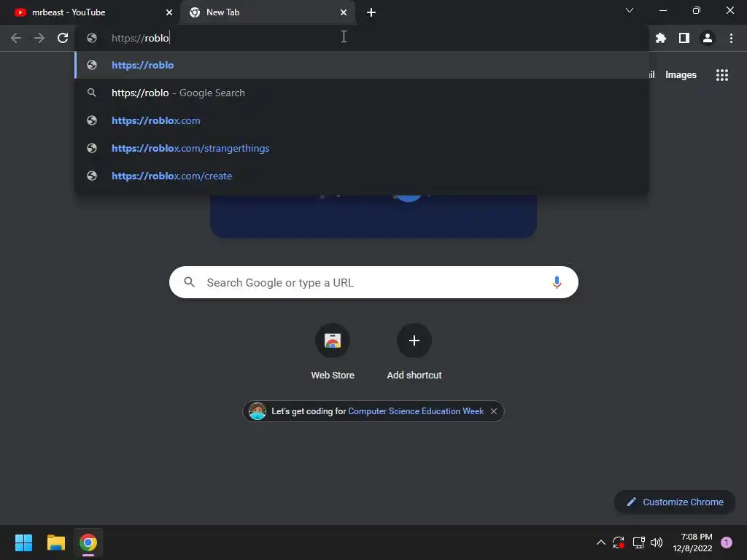Click the avatar icon in the coding banner
This screenshot has width=747, height=560.
coord(258,411)
